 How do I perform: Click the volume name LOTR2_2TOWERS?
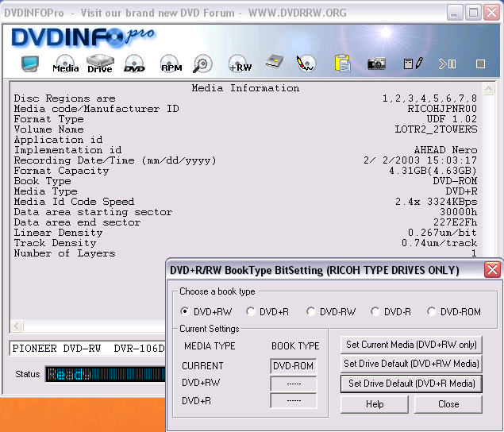(x=436, y=129)
